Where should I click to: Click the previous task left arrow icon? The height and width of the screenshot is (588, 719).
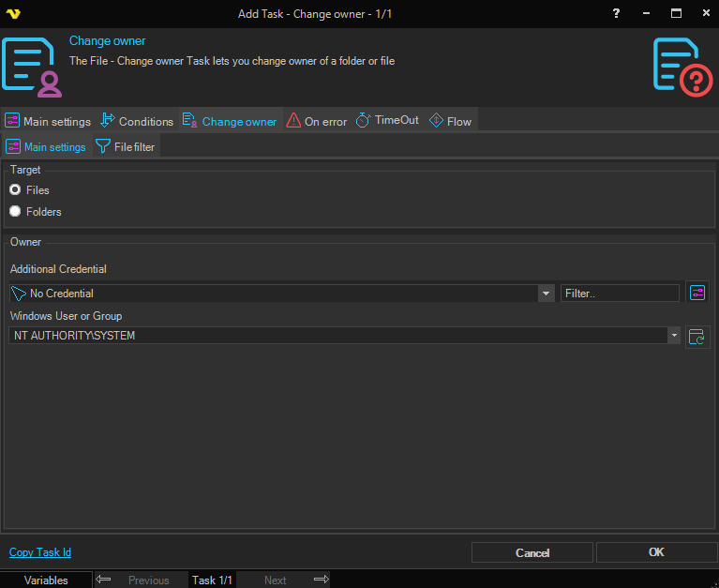click(x=104, y=580)
